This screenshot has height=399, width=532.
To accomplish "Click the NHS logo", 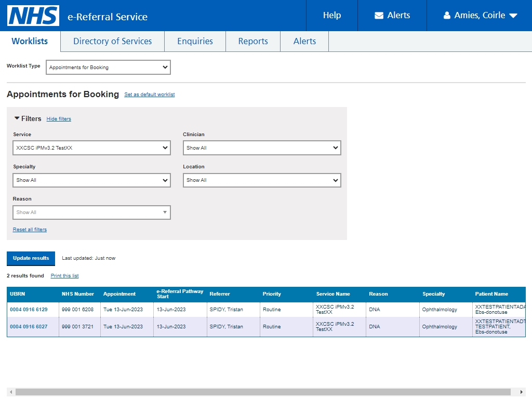I will point(33,16).
